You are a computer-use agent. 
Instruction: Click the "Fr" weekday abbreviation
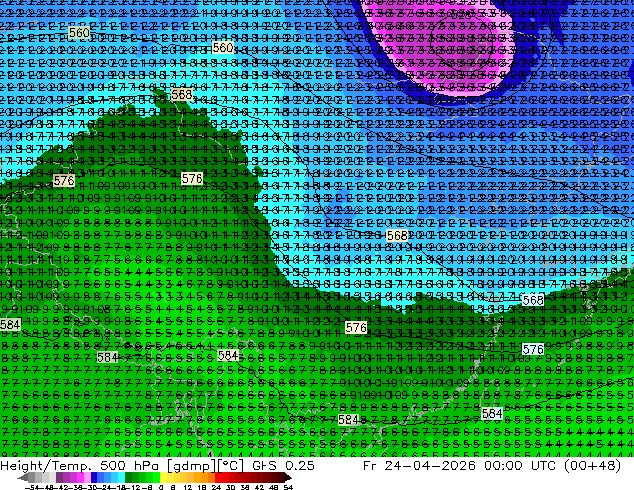(x=370, y=466)
